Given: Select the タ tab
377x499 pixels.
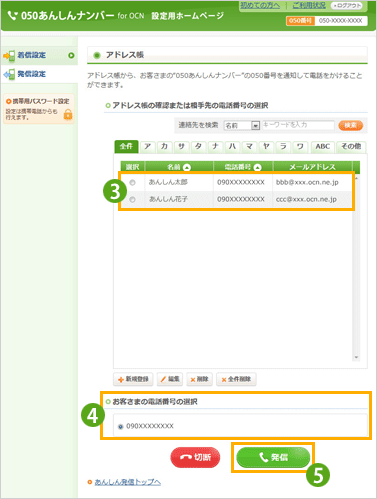Looking at the screenshot, I should [x=198, y=147].
